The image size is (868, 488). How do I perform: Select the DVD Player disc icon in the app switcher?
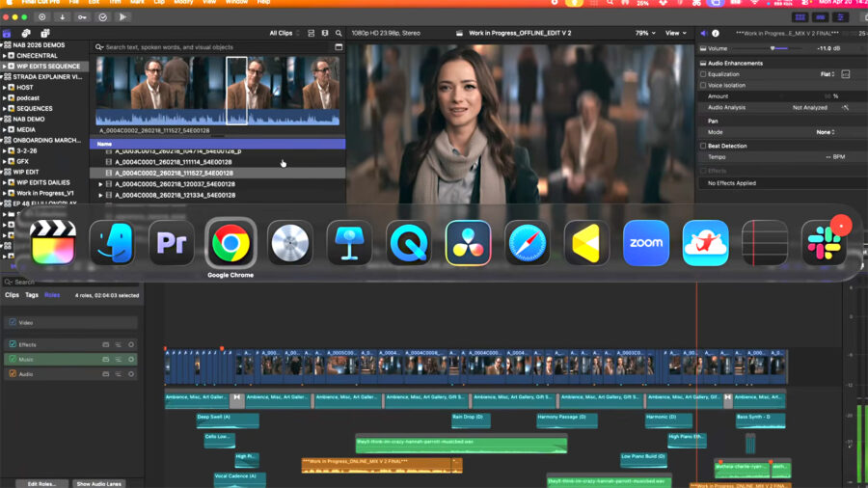click(290, 243)
